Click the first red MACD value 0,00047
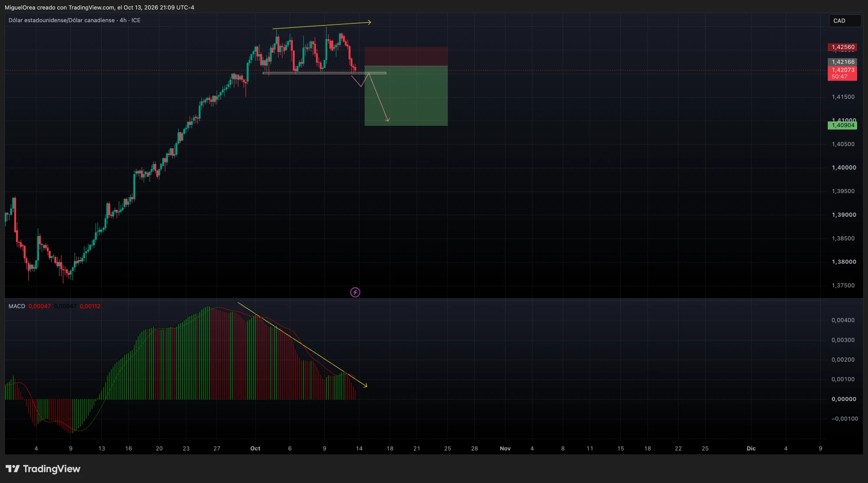 click(39, 306)
